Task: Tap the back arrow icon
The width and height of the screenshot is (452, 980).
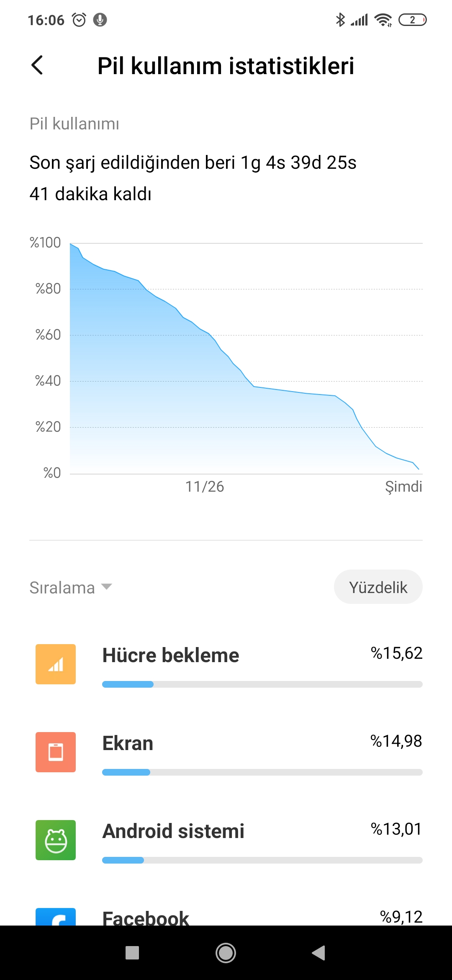Action: pos(37,65)
